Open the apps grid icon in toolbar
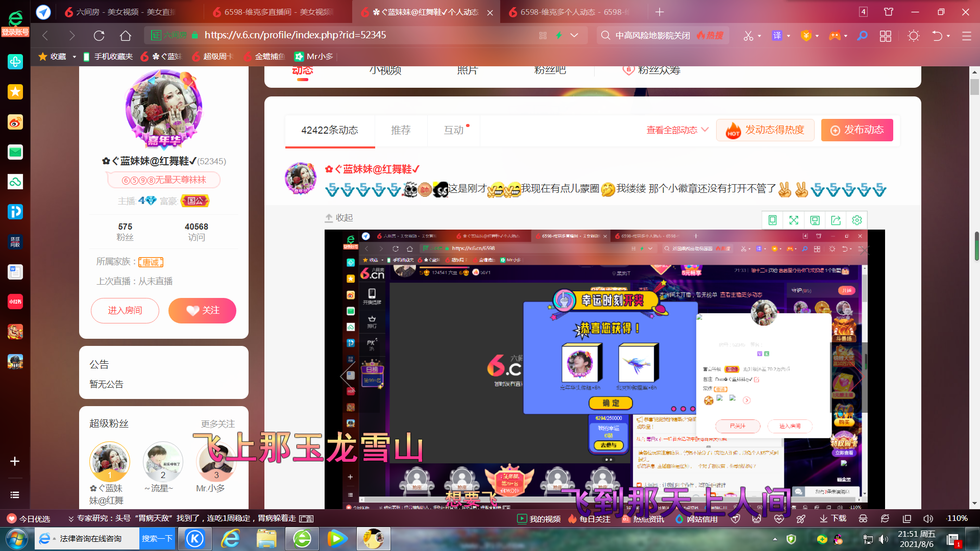The width and height of the screenshot is (980, 551). tap(886, 36)
